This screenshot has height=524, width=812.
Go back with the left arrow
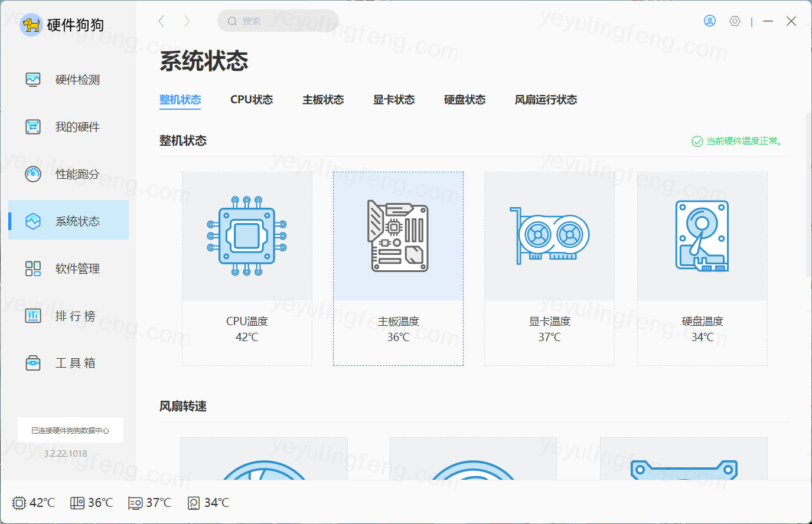[x=161, y=21]
